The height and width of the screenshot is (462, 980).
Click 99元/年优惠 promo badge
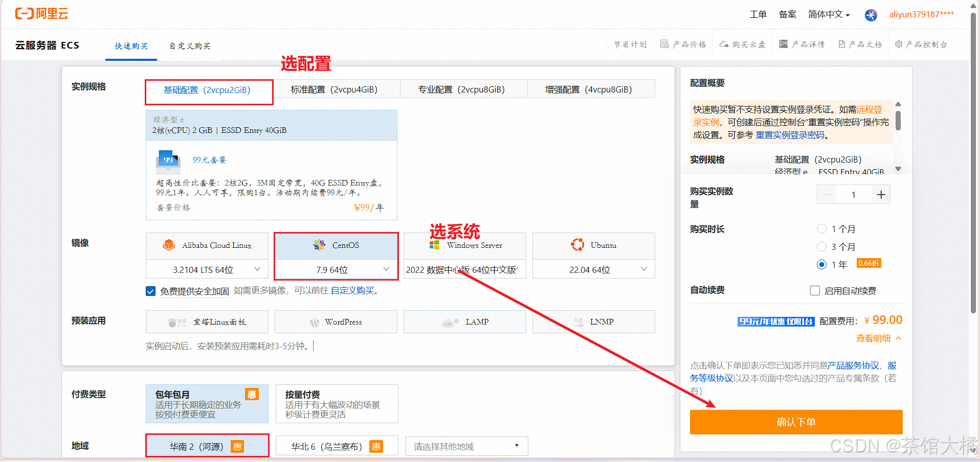pos(776,321)
